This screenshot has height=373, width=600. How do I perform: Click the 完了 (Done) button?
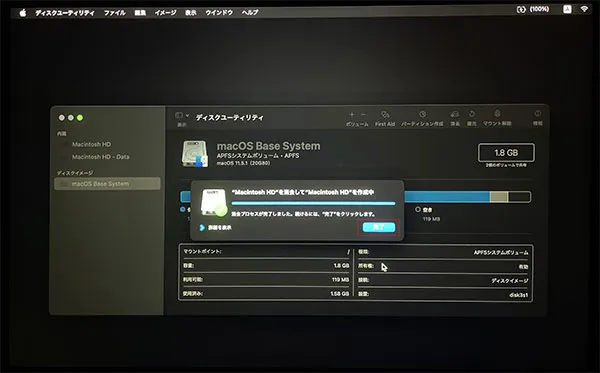pyautogui.click(x=379, y=227)
